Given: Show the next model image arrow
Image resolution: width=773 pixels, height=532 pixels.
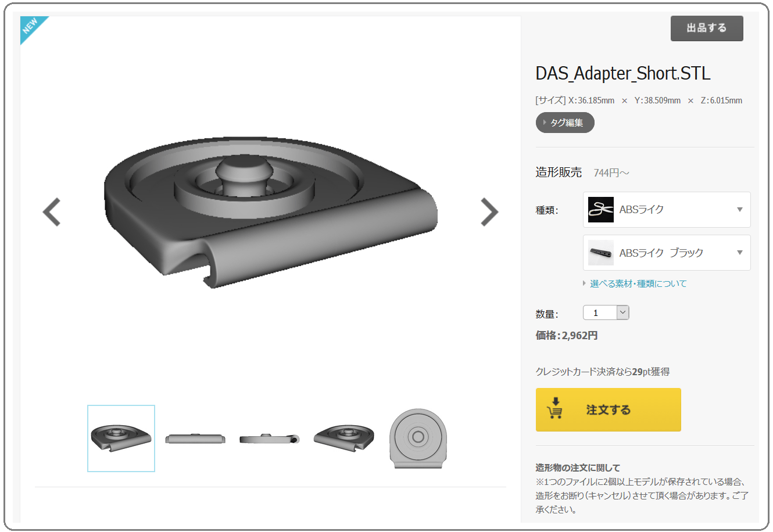Looking at the screenshot, I should [489, 212].
